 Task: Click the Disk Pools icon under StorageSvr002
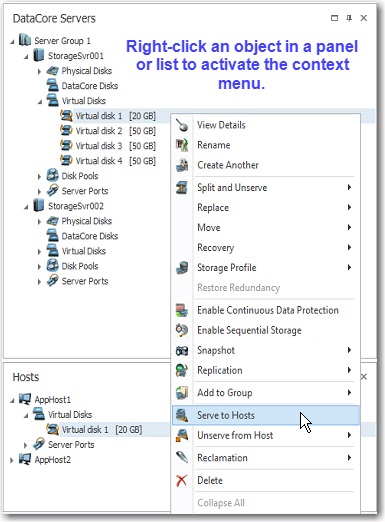click(x=52, y=266)
